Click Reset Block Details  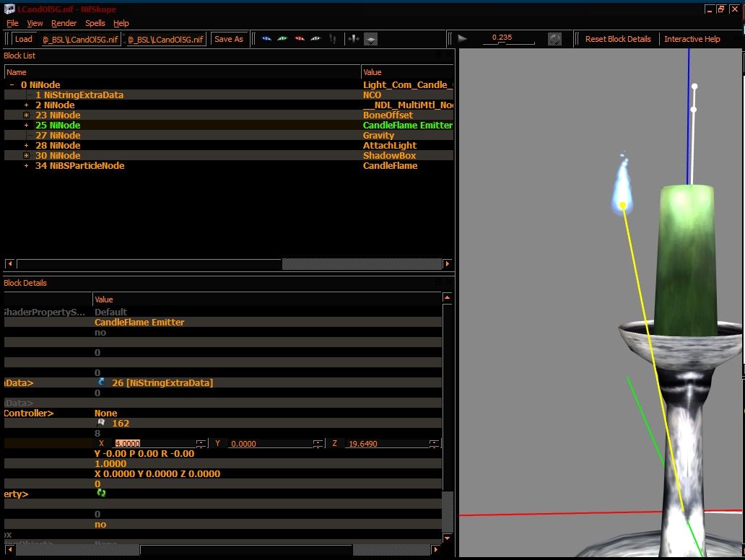point(618,39)
